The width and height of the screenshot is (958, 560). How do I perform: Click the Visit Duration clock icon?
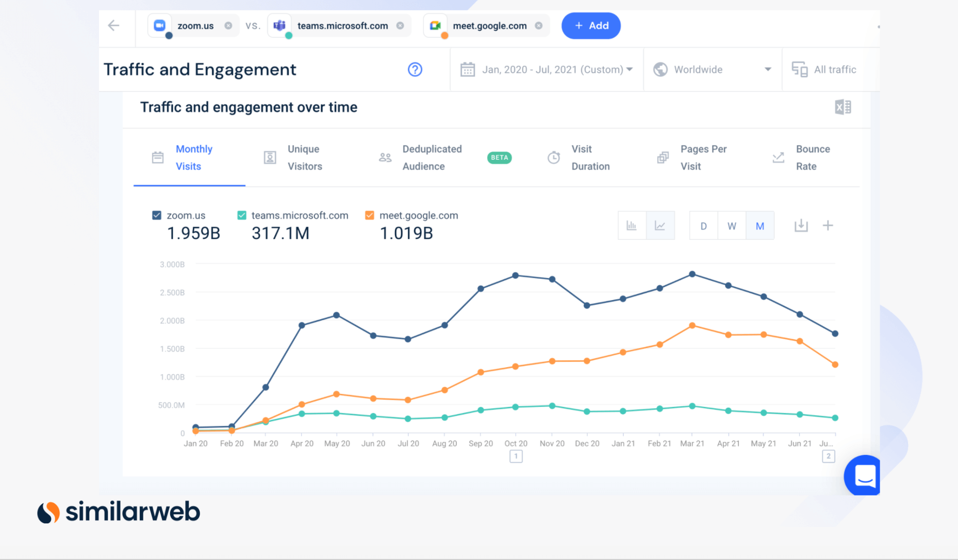554,157
